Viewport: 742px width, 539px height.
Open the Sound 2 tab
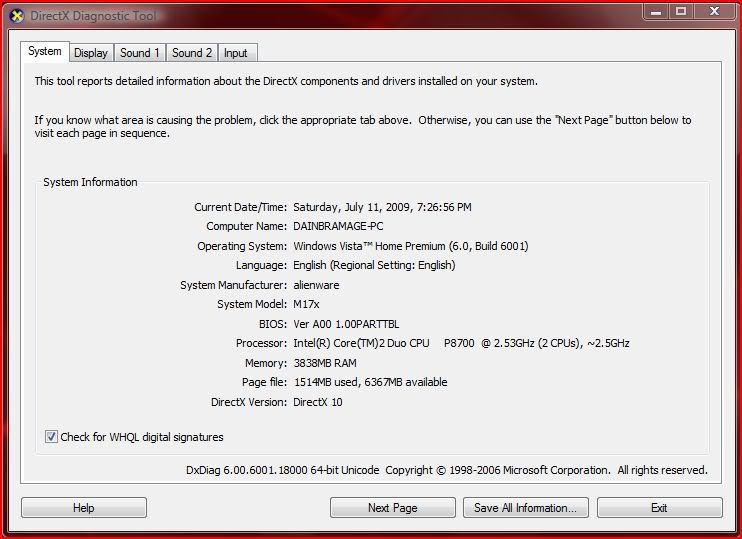(x=192, y=53)
